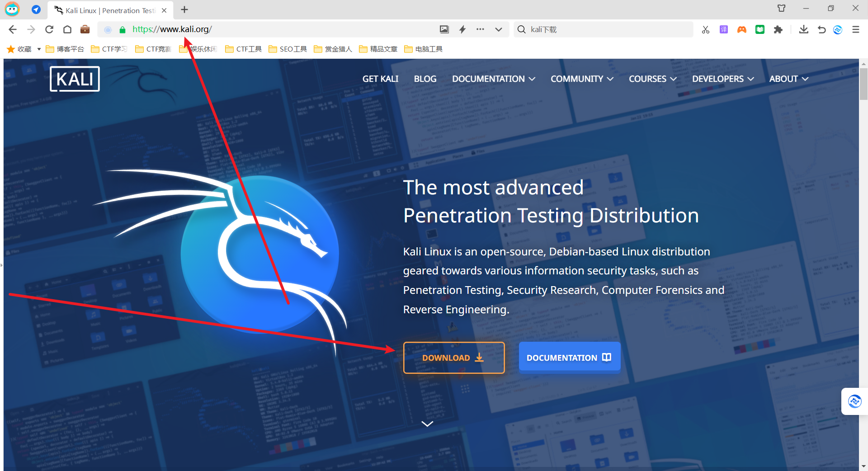Open the green book reader extension
This screenshot has width=868, height=471.
click(x=760, y=30)
